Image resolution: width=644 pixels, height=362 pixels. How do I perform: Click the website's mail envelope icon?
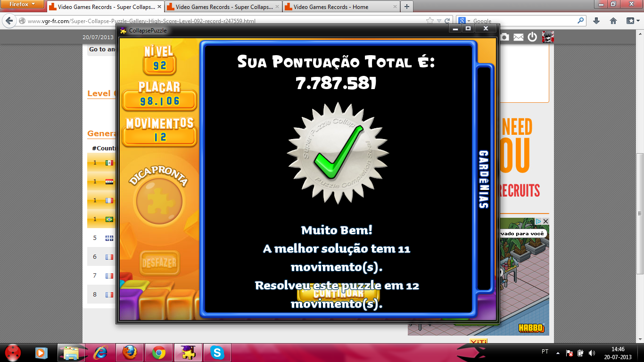[x=518, y=37]
